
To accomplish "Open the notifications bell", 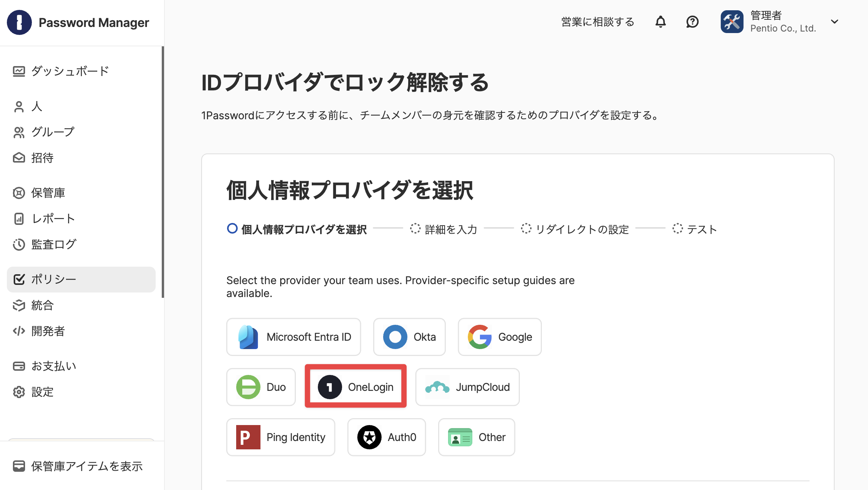I will click(661, 22).
